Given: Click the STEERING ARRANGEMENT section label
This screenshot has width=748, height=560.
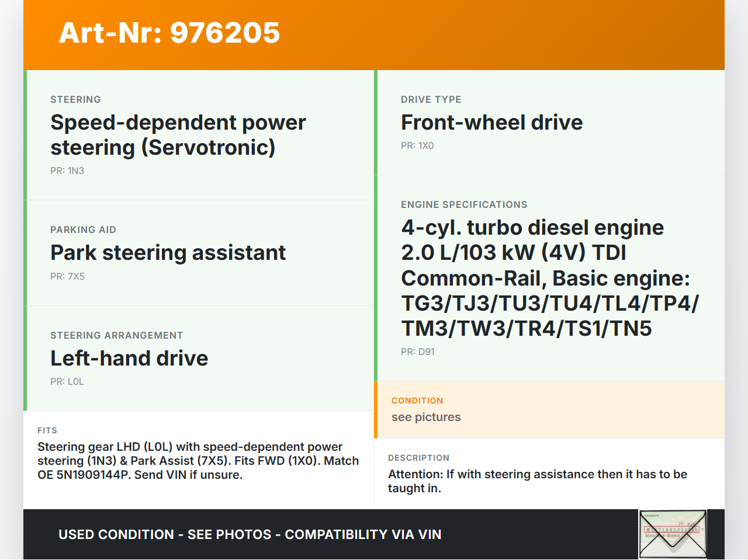Looking at the screenshot, I should coord(117,336).
